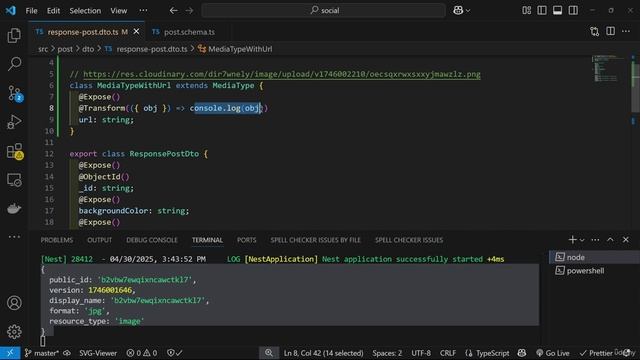Screen dimensions: 640x360
Task: Switch to the Ports tab
Action: (247, 240)
